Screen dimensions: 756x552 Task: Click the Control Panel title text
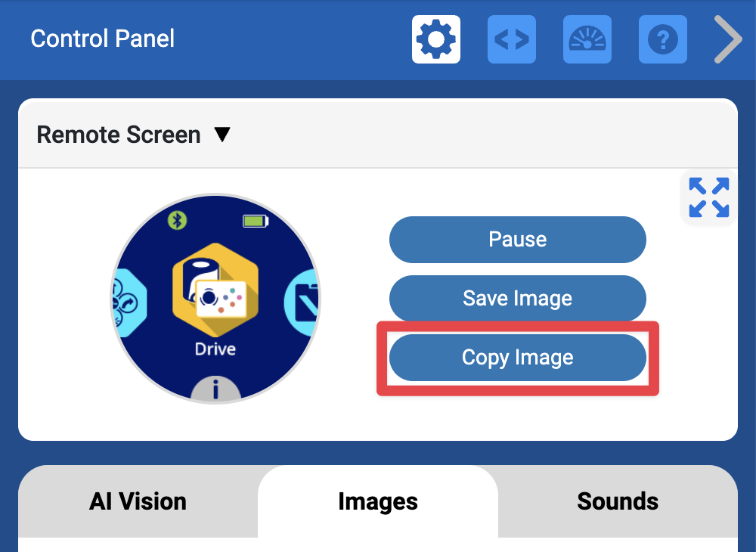pos(102,39)
